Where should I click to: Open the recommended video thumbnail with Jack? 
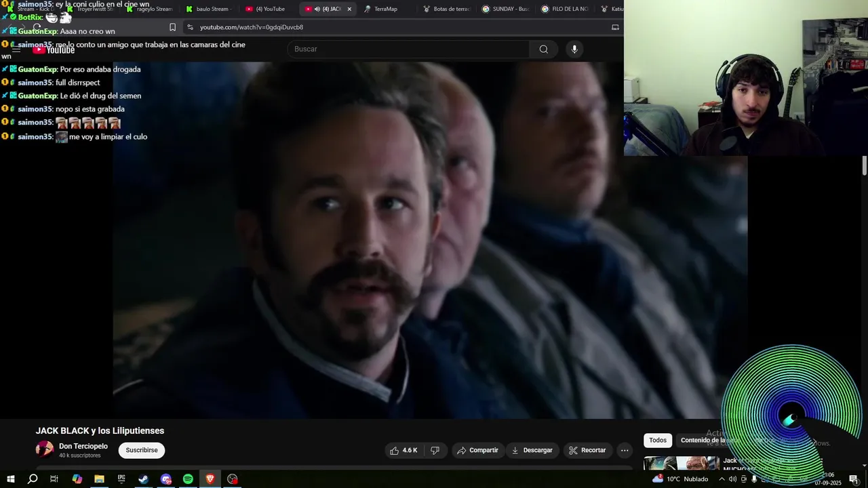682,464
